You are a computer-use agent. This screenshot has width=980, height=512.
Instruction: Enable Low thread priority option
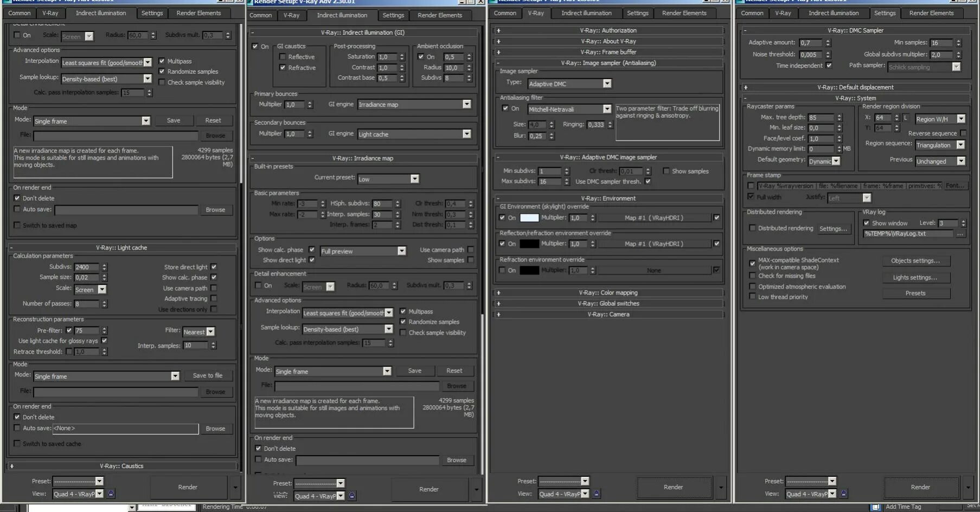click(752, 297)
